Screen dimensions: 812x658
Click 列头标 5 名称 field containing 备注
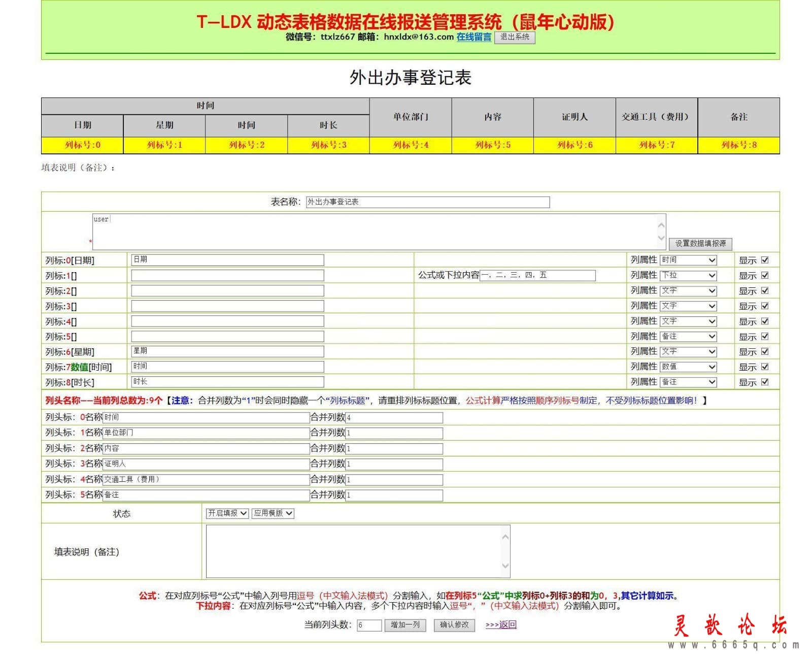(x=206, y=495)
